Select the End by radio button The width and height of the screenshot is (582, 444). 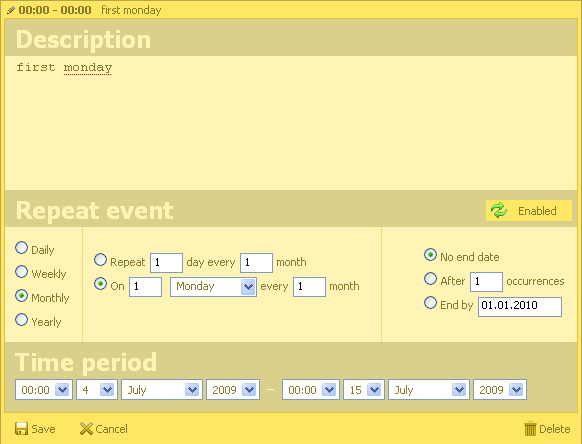click(430, 303)
